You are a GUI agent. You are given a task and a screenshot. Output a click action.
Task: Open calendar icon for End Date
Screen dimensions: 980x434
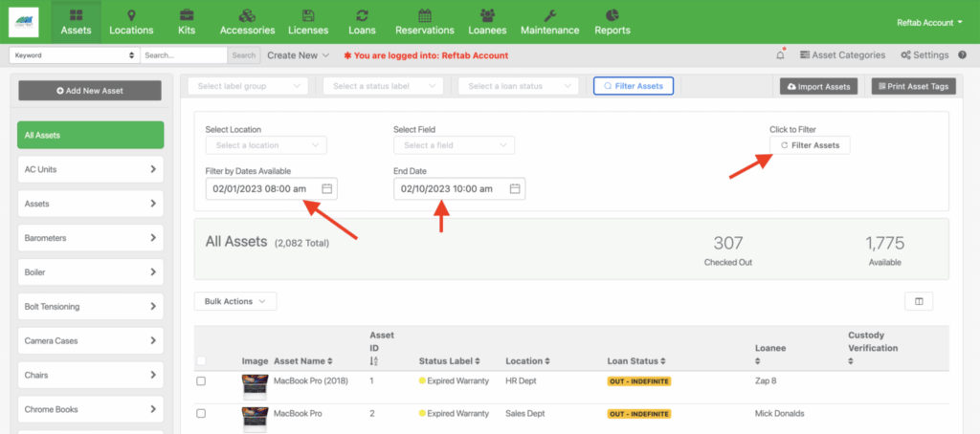(515, 188)
